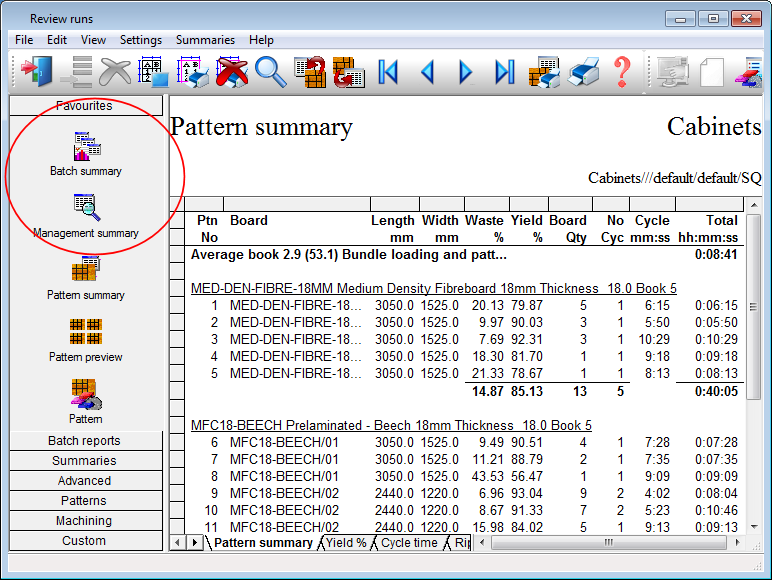772x580 pixels.
Task: Select pattern 8 waste value 43.53
Action: [x=488, y=476]
